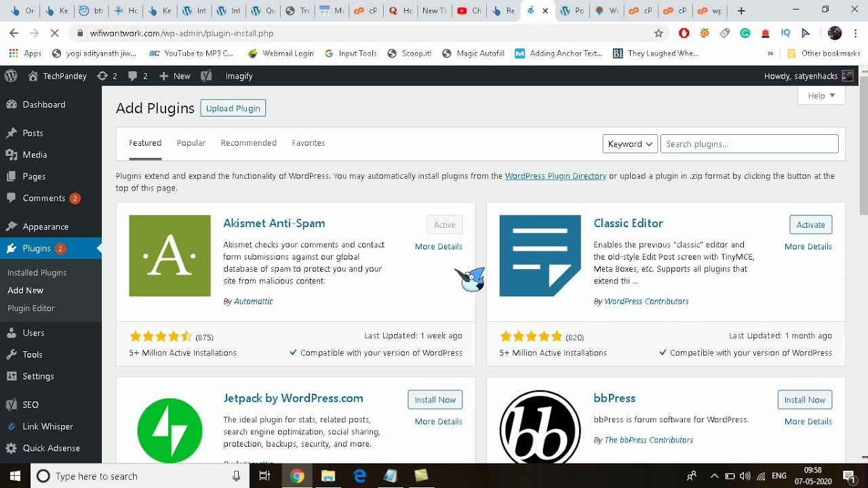Open File Explorer from the taskbar
Image resolution: width=868 pixels, height=488 pixels.
pos(328,476)
